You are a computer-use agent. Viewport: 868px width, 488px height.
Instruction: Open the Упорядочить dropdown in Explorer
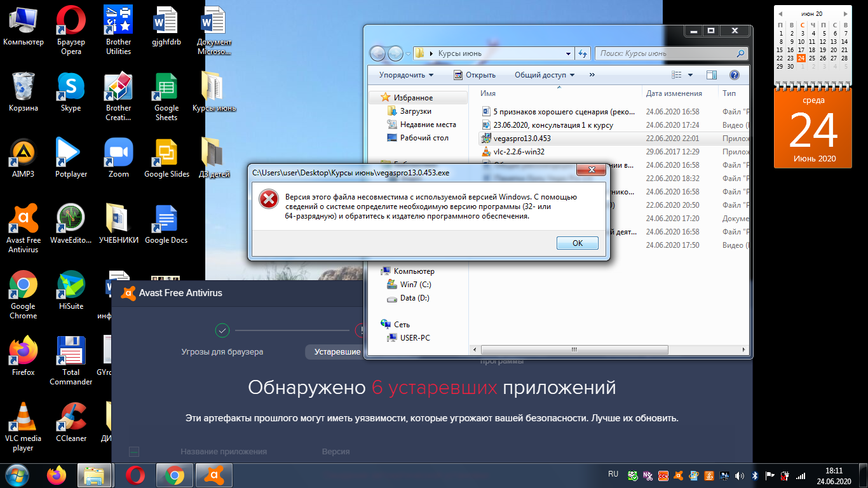406,75
